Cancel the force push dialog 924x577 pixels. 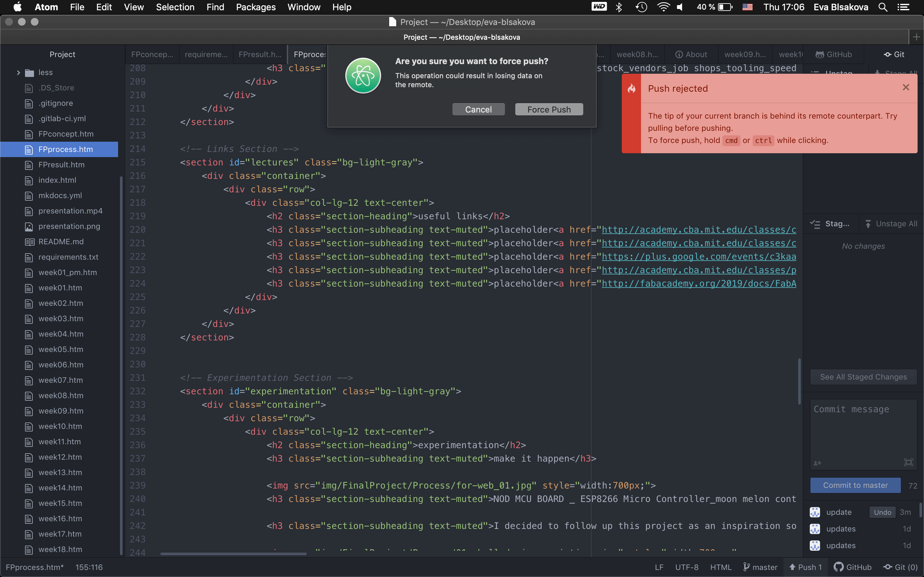click(x=478, y=110)
